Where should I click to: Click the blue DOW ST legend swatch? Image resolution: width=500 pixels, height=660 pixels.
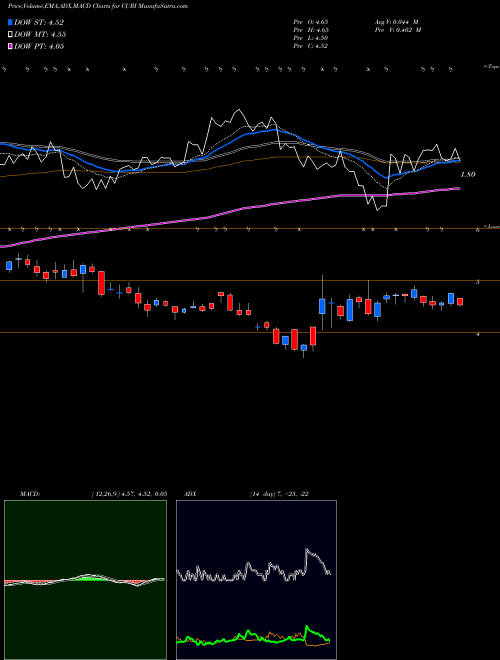(10, 22)
